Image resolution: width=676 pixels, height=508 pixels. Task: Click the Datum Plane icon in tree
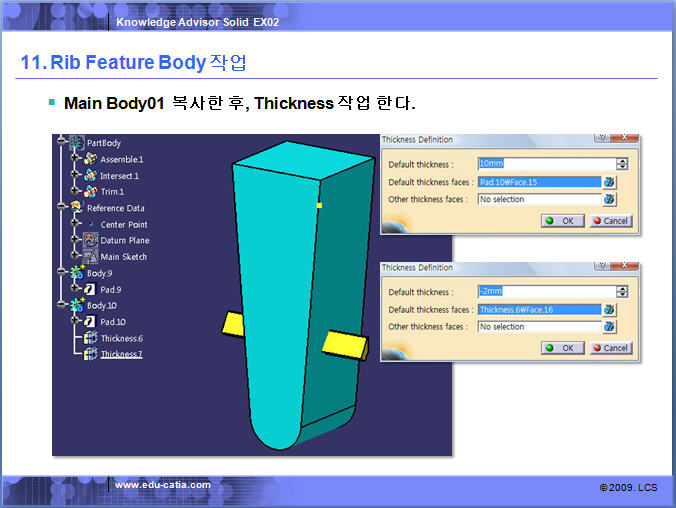pyautogui.click(x=90, y=240)
